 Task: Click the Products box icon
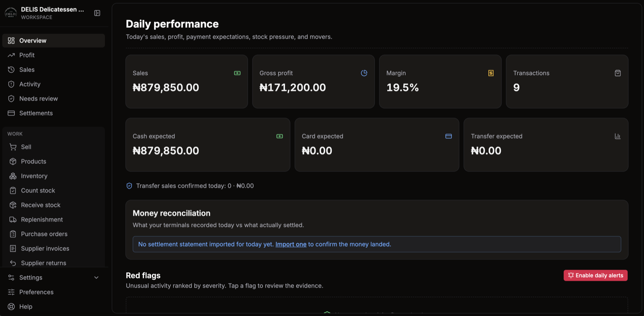pyautogui.click(x=13, y=161)
